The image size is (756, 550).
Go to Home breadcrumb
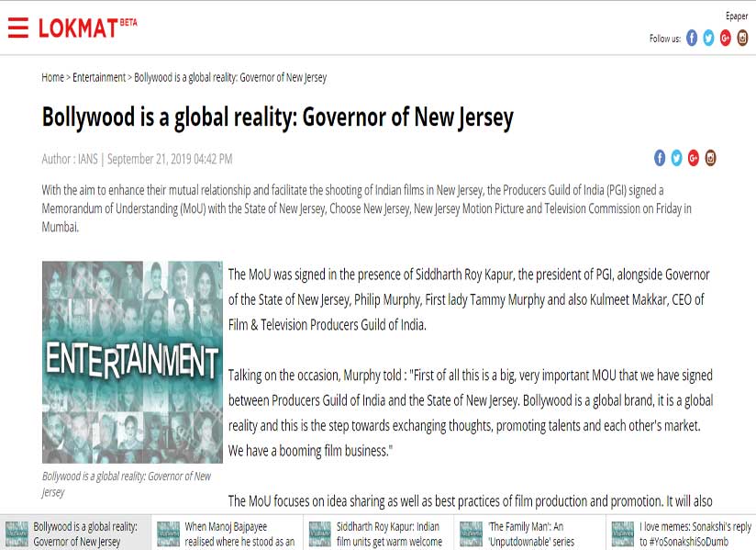point(52,77)
